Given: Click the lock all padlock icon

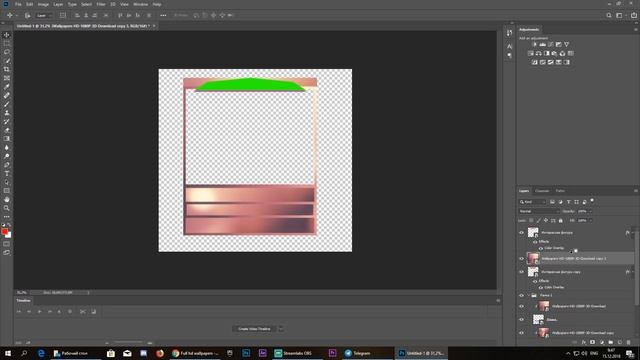Looking at the screenshot, I should pos(560,220).
